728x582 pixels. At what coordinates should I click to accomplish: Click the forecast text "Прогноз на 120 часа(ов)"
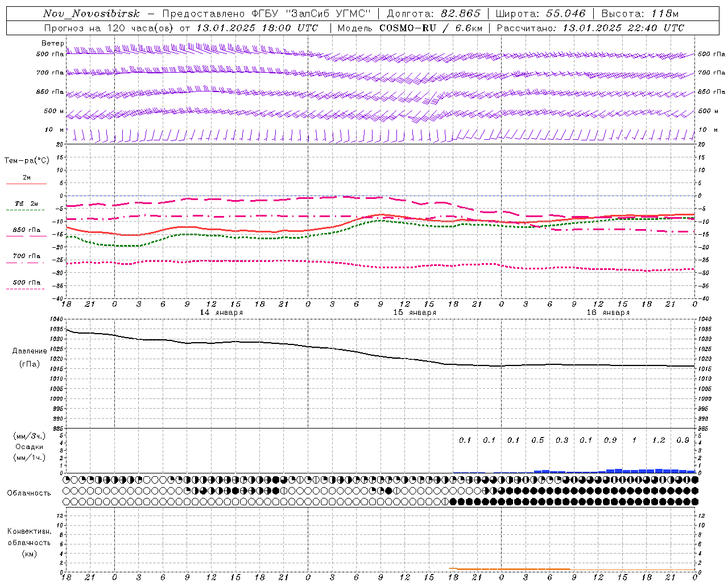[109, 28]
